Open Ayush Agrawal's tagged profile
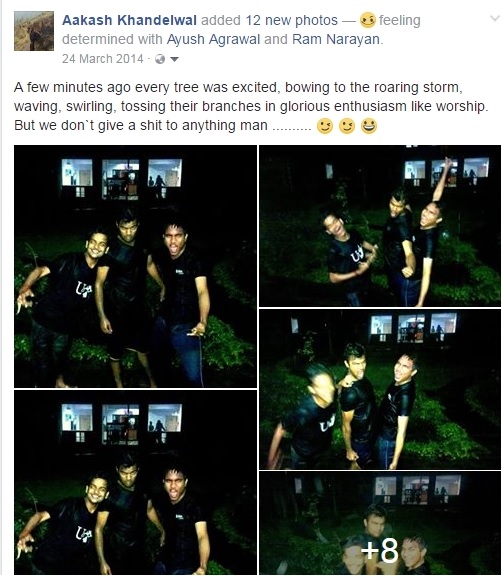Viewport: 502px width, 576px height. (x=213, y=39)
